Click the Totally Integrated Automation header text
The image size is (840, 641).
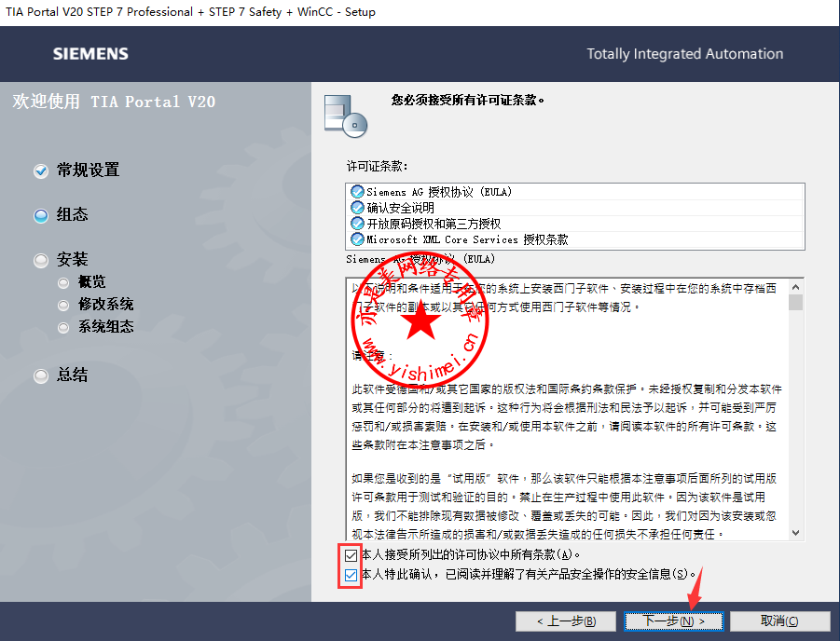[x=684, y=54]
